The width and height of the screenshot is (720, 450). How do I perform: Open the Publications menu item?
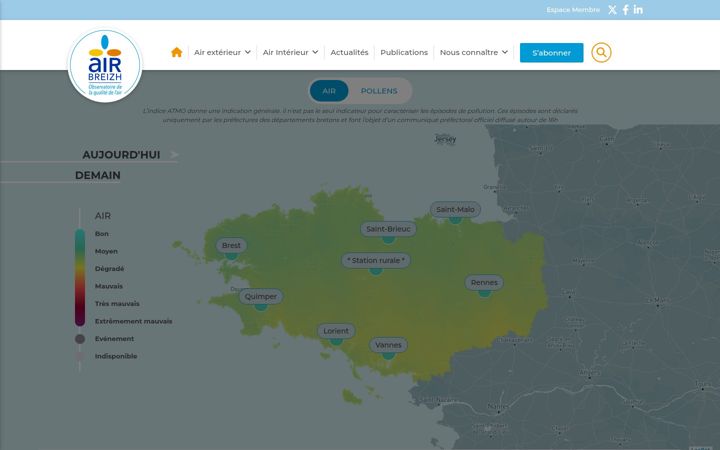pyautogui.click(x=404, y=52)
